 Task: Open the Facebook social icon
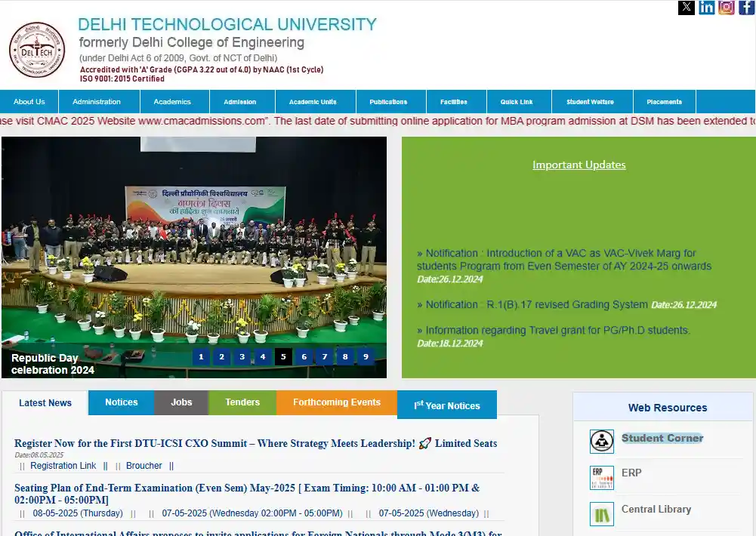click(746, 8)
